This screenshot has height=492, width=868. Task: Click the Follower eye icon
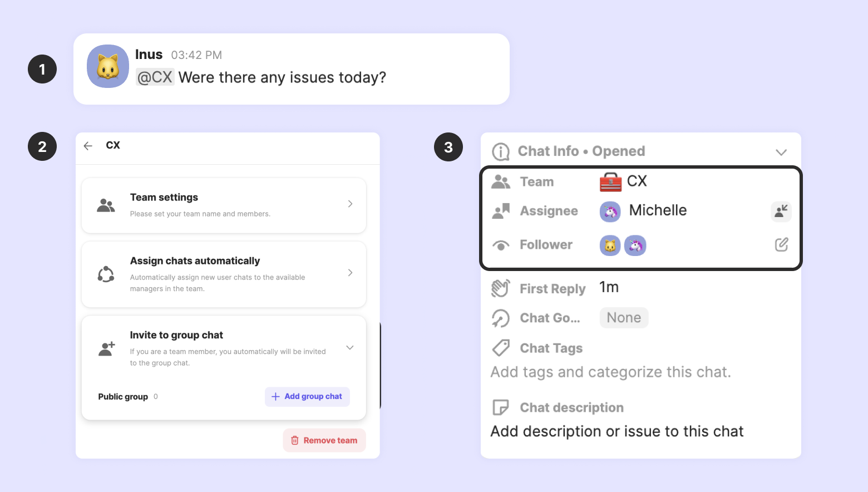(501, 245)
